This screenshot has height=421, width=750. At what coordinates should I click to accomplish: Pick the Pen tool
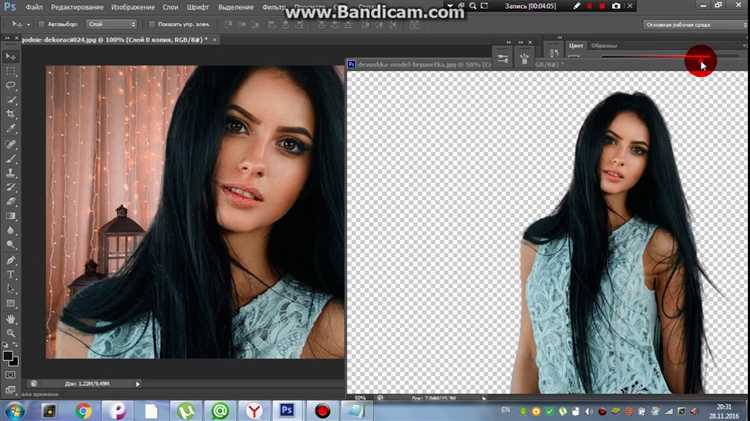click(11, 259)
